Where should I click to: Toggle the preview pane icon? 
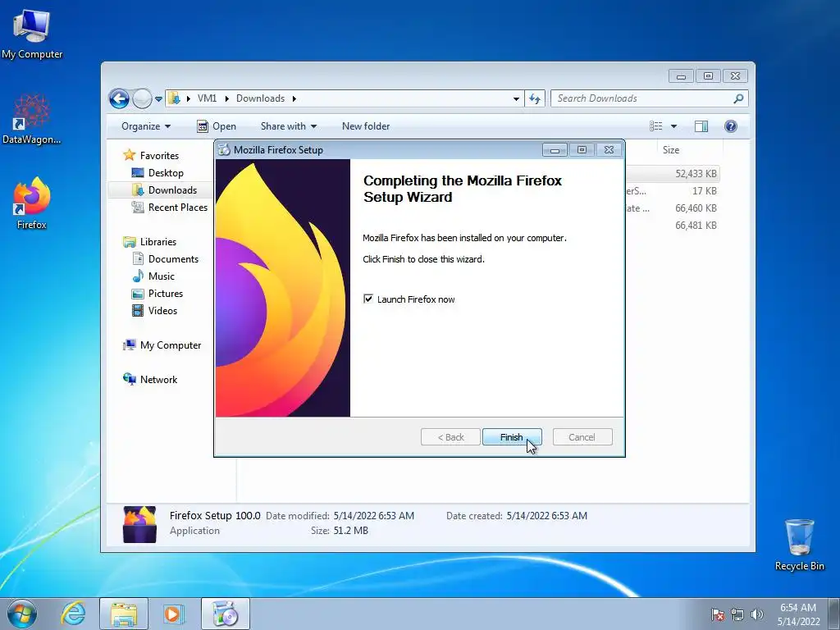pyautogui.click(x=701, y=126)
